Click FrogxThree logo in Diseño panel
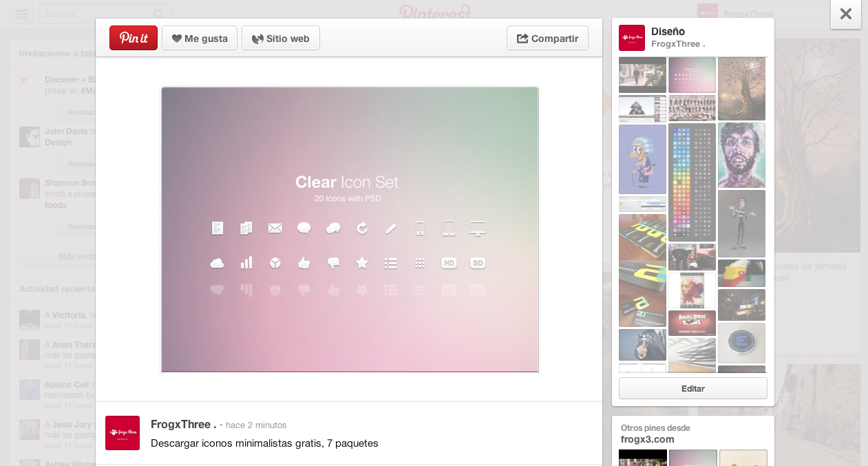This screenshot has width=868, height=466. pyautogui.click(x=631, y=38)
